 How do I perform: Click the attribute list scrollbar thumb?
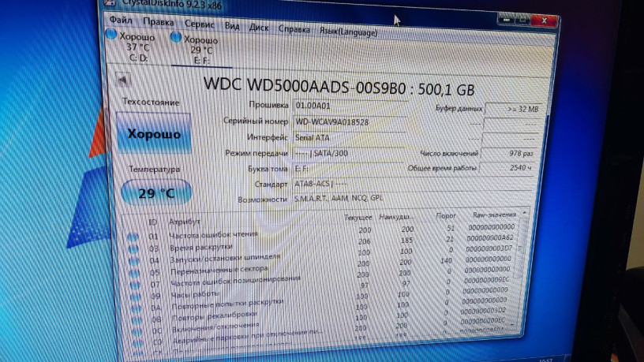coord(520,248)
